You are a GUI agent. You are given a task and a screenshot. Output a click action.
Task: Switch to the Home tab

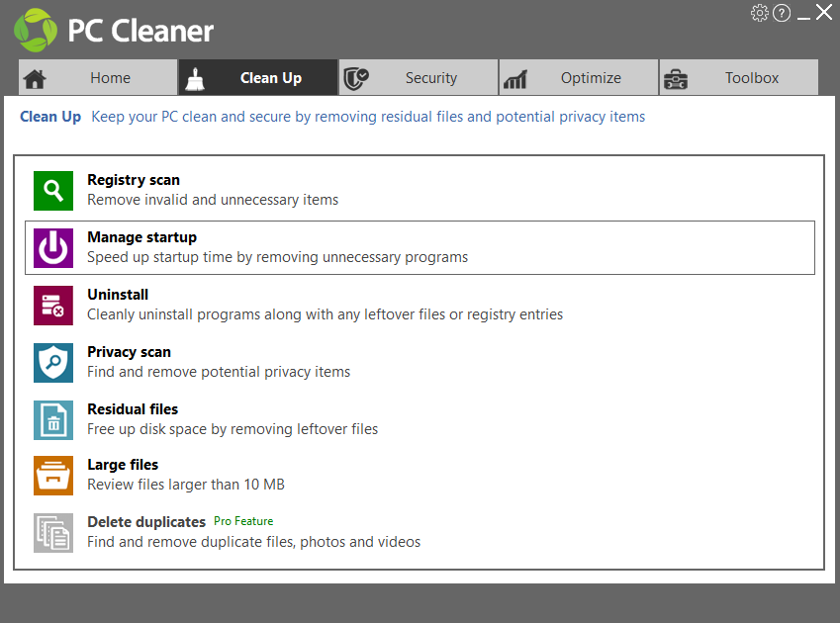click(x=98, y=77)
